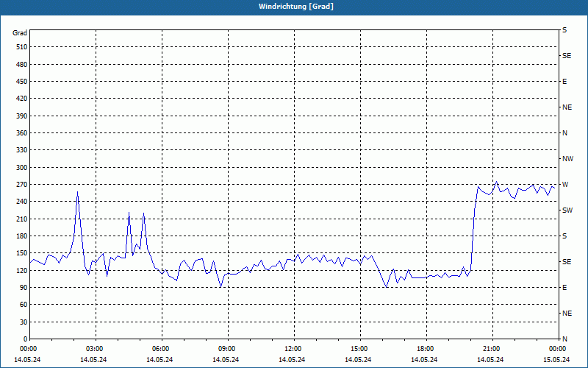Image resolution: width=588 pixels, height=368 pixels.
Task: Click the 00:00 label above 15.05.24
Action: (x=558, y=349)
